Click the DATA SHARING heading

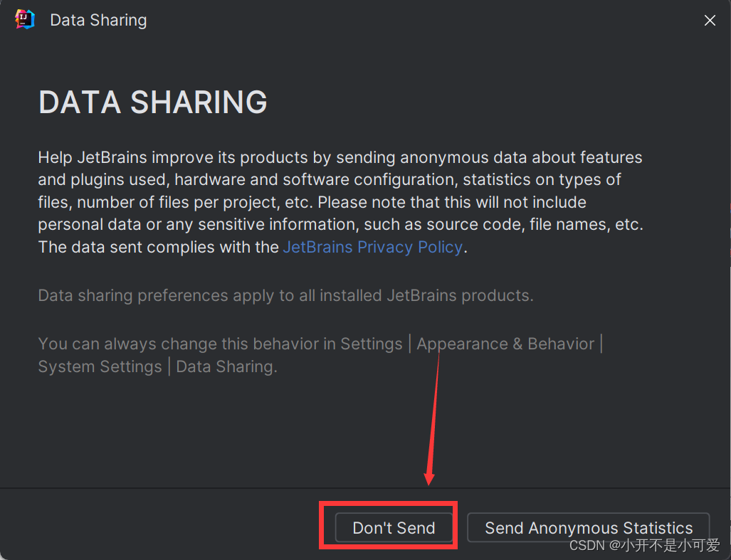point(152,102)
